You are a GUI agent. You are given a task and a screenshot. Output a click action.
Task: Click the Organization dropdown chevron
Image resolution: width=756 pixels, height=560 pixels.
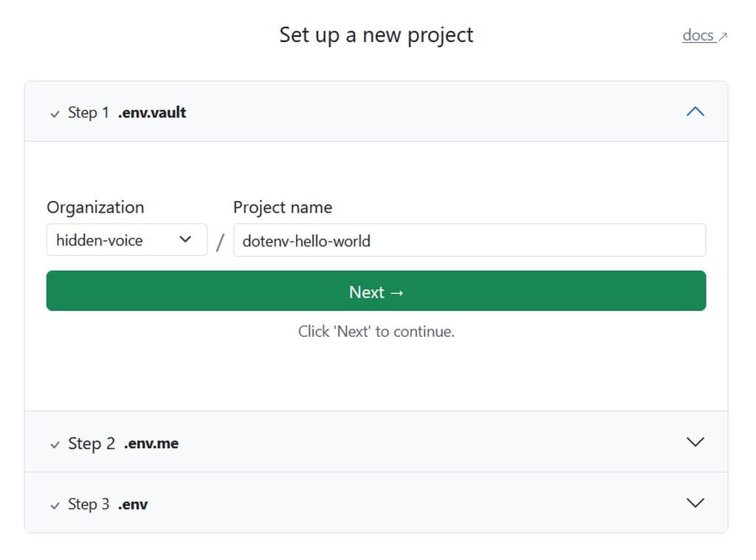pyautogui.click(x=186, y=239)
